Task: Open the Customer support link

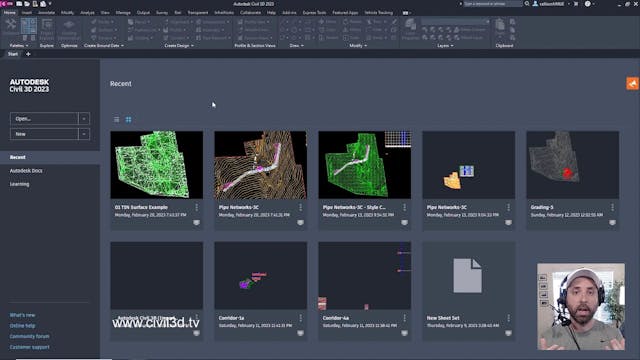Action: click(29, 347)
